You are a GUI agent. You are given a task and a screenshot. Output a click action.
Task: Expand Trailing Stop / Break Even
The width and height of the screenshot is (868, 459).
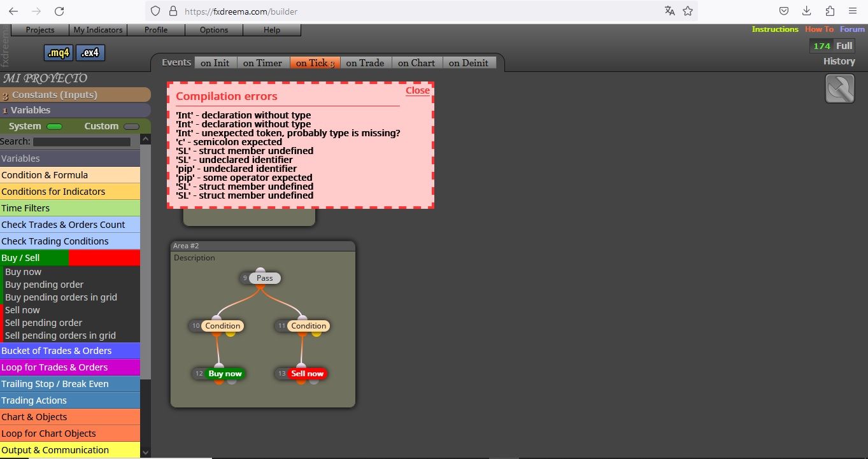pyautogui.click(x=70, y=384)
